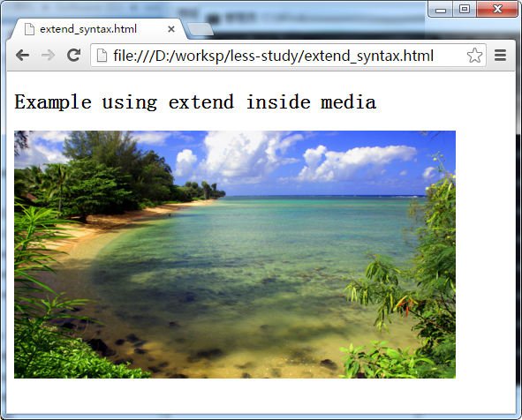This screenshot has width=522, height=420.
Task: Close the extend_syntax.html tab
Action: 171,29
